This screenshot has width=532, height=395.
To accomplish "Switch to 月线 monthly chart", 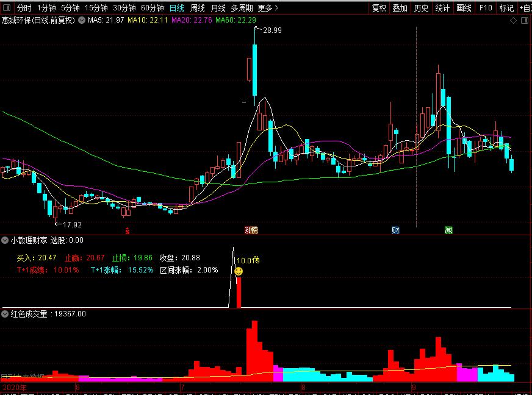I will [218, 8].
